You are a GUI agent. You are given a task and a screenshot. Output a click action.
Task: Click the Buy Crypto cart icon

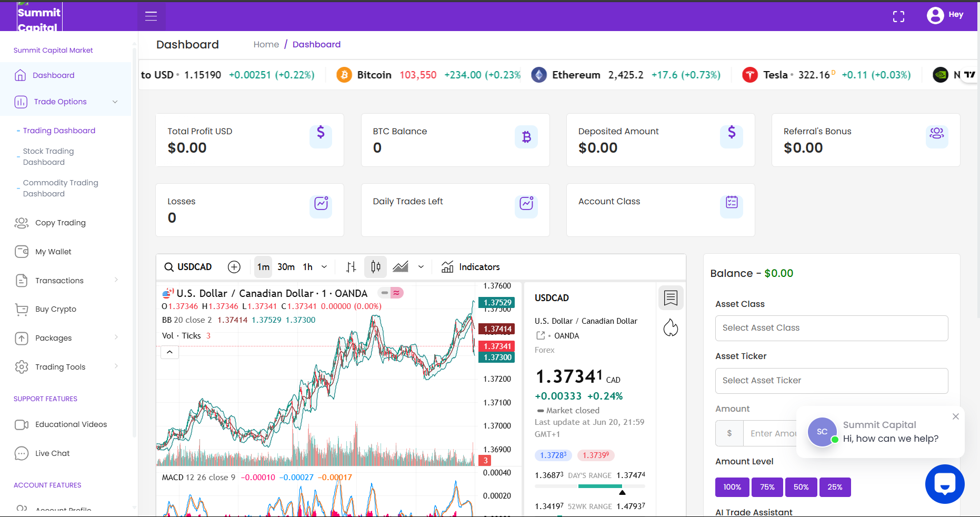coord(22,309)
